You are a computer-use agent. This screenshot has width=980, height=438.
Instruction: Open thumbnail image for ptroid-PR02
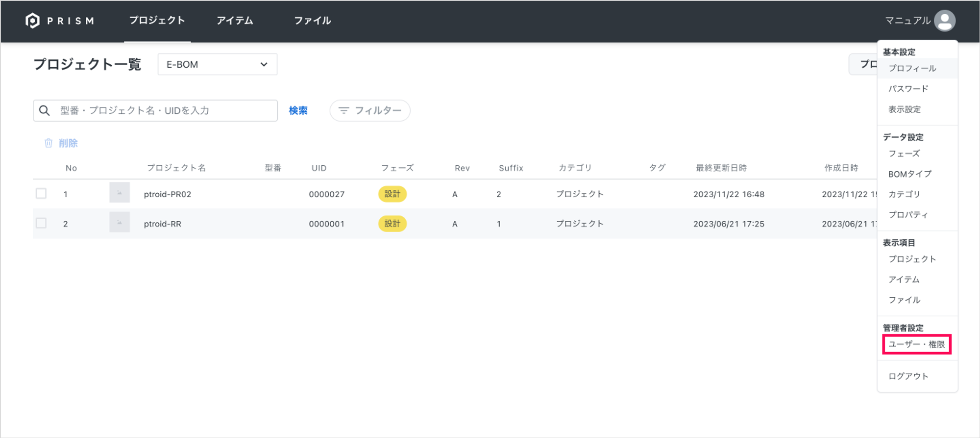119,193
